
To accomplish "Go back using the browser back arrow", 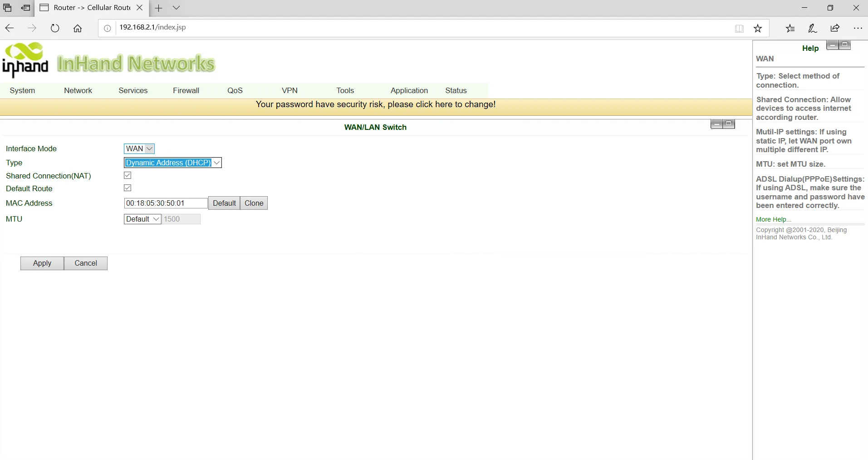I will pos(10,28).
